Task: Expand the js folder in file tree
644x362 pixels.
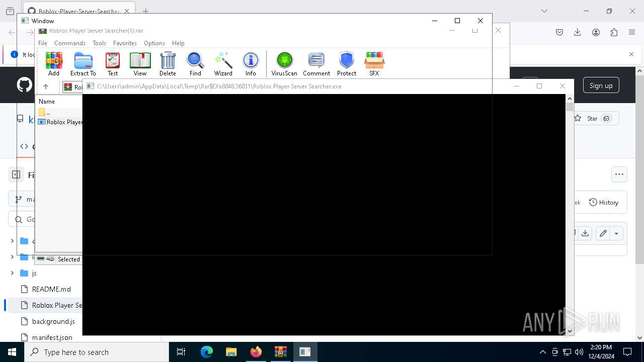Action: pyautogui.click(x=12, y=273)
